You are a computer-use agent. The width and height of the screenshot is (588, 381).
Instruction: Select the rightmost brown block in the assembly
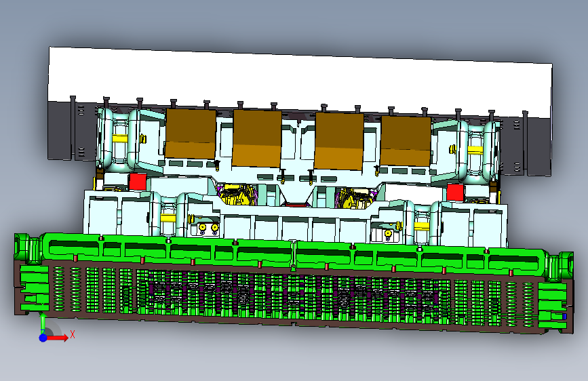pos(406,141)
